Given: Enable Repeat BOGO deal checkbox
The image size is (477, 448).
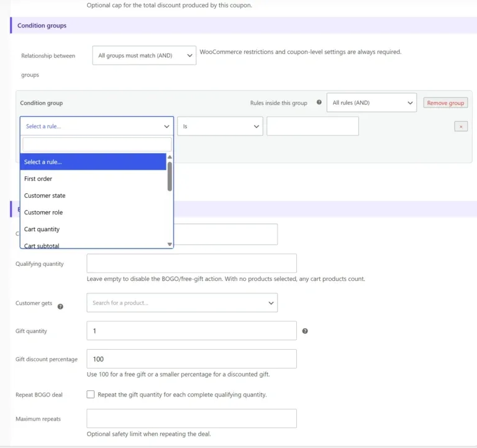Looking at the screenshot, I should (90, 395).
